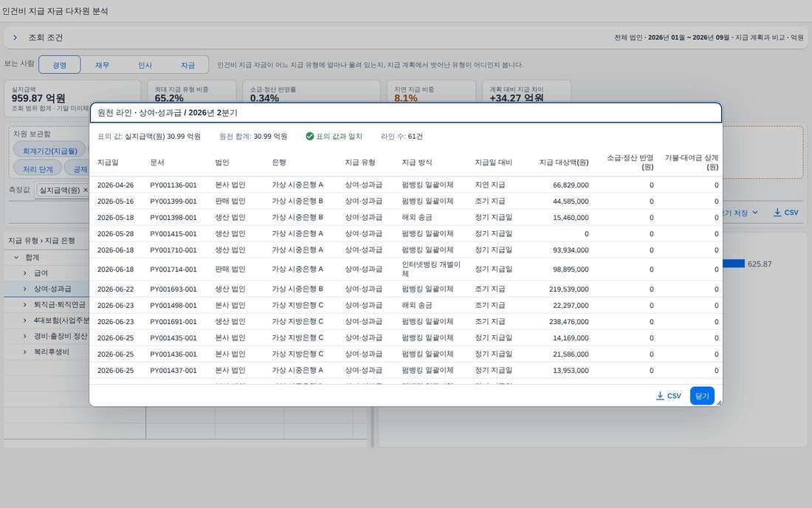Click the 인터넷뱅킹 개별이체 cell

coord(431,269)
